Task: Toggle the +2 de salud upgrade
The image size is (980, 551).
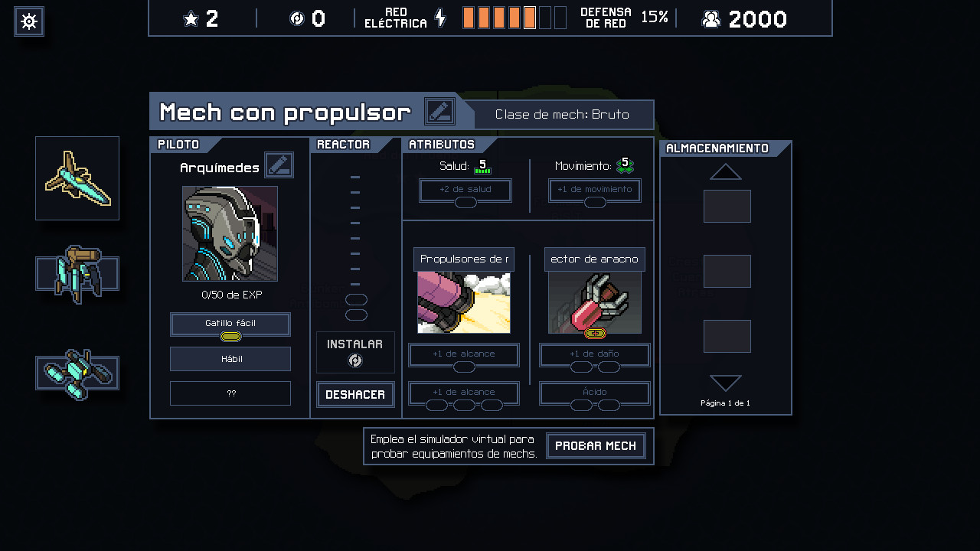Action: point(465,191)
